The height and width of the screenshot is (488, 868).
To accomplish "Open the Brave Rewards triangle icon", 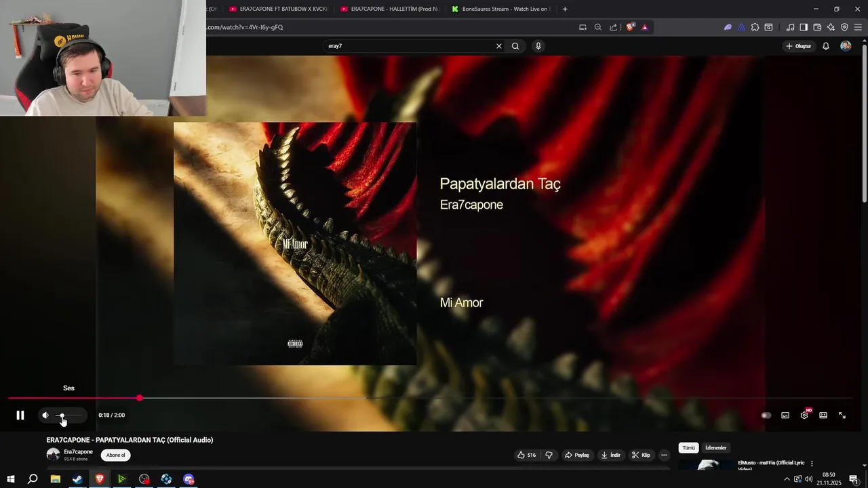I will 645,27.
